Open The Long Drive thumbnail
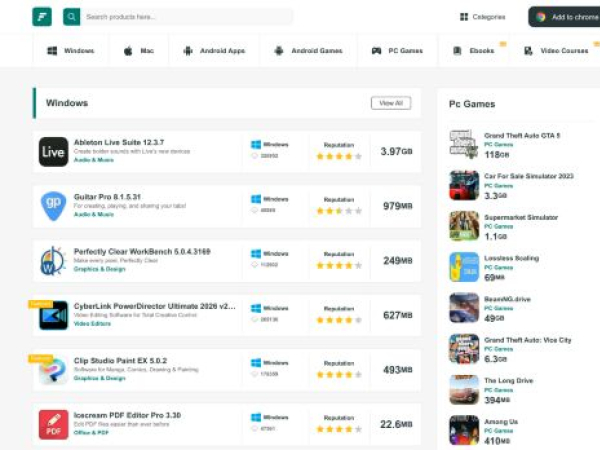This screenshot has width=600, height=450. tap(464, 390)
